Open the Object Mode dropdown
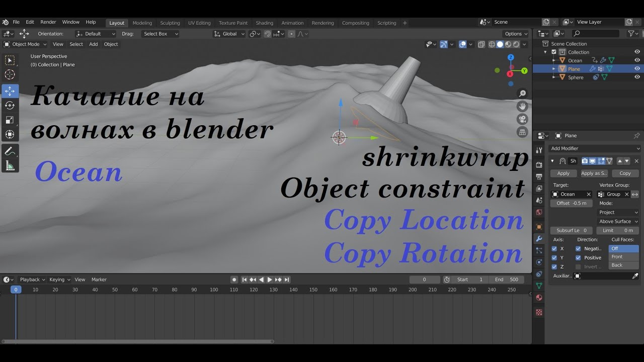 pyautogui.click(x=25, y=44)
